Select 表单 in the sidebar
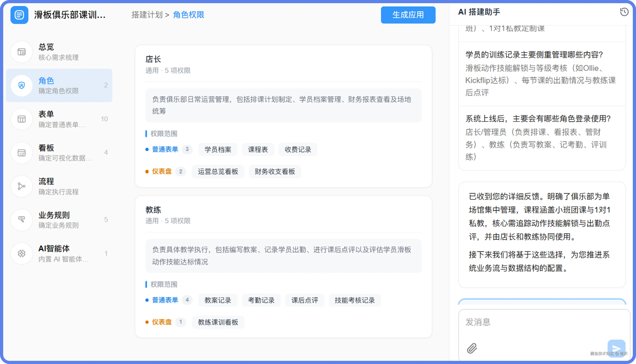636x364 pixels. (59, 119)
